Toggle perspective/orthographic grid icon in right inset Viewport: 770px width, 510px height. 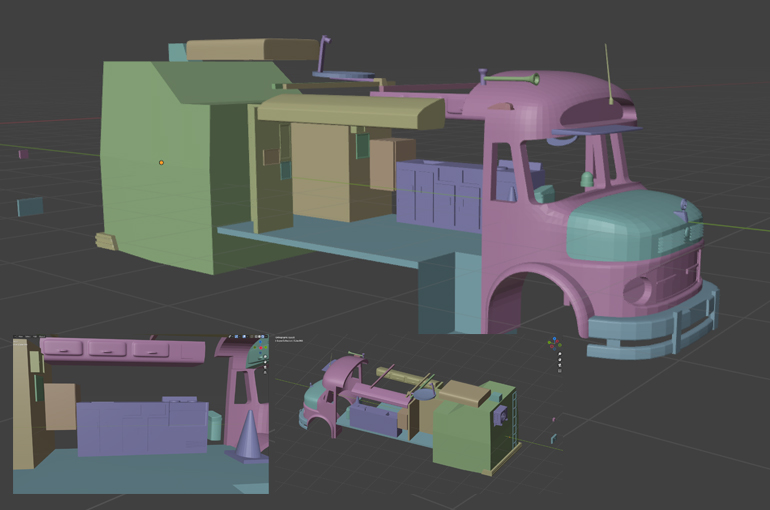click(x=560, y=371)
